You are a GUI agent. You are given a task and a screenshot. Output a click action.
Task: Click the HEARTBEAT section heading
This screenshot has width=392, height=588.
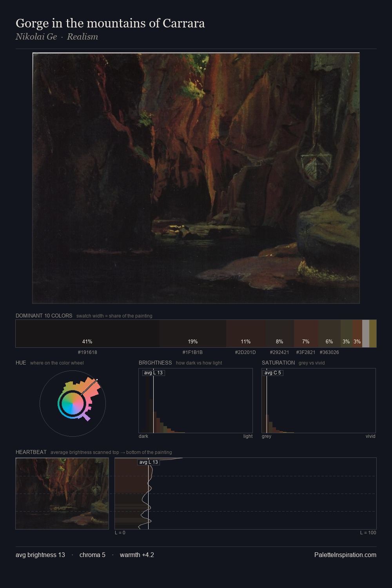pyautogui.click(x=31, y=452)
